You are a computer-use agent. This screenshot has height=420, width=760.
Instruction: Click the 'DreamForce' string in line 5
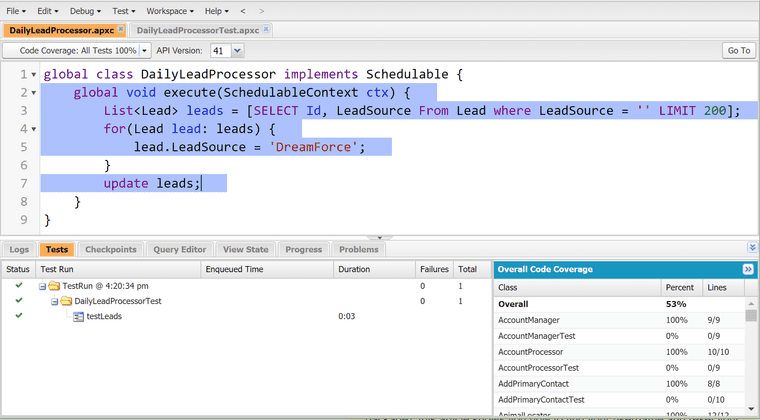[x=316, y=147]
